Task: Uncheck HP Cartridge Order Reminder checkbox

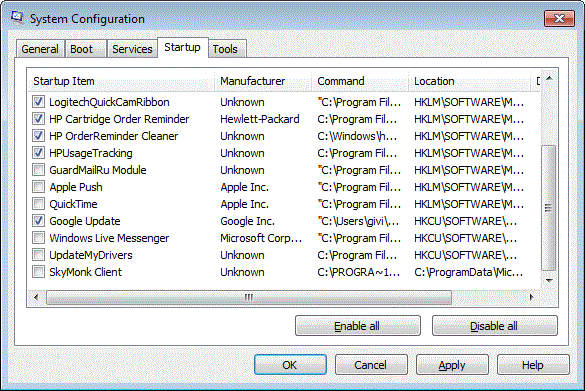Action: (x=38, y=119)
